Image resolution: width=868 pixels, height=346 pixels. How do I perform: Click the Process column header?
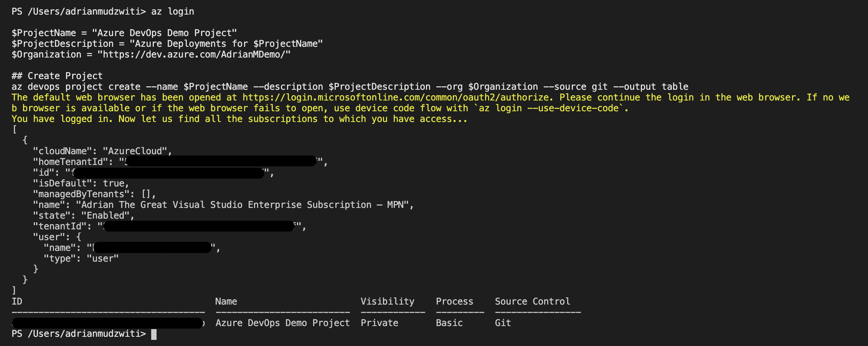pos(455,302)
